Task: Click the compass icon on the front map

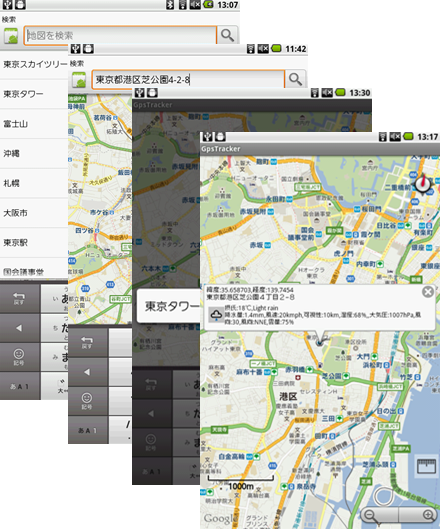Action: 422,184
